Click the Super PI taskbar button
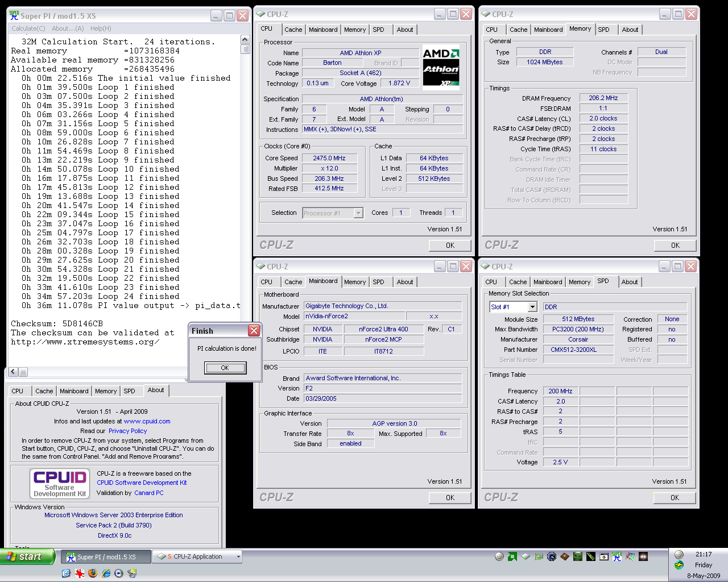Image resolution: width=728 pixels, height=582 pixels. click(x=107, y=556)
